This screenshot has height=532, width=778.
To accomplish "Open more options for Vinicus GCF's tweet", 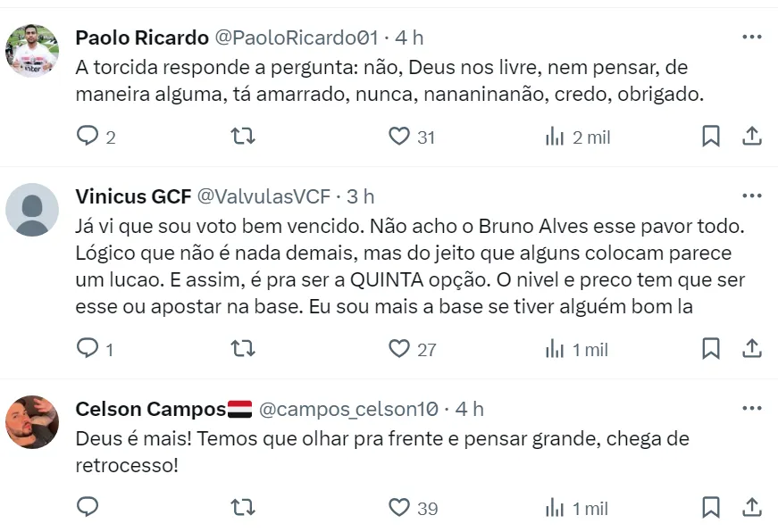I will 752,195.
